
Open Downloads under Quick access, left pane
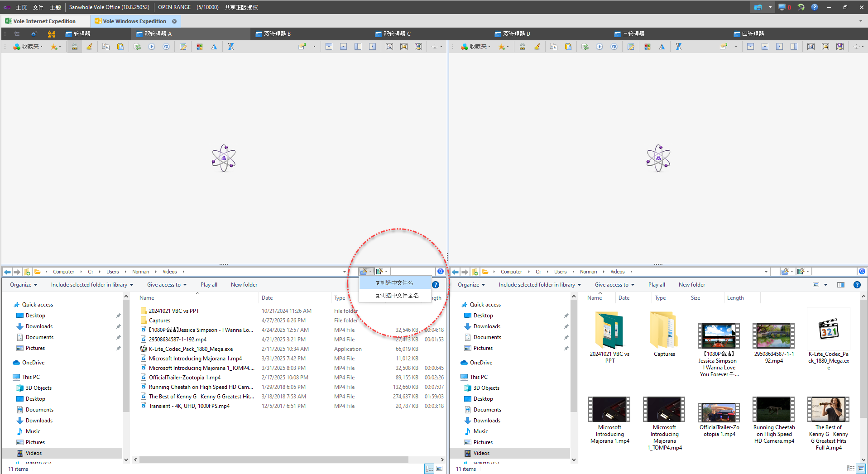(39, 326)
